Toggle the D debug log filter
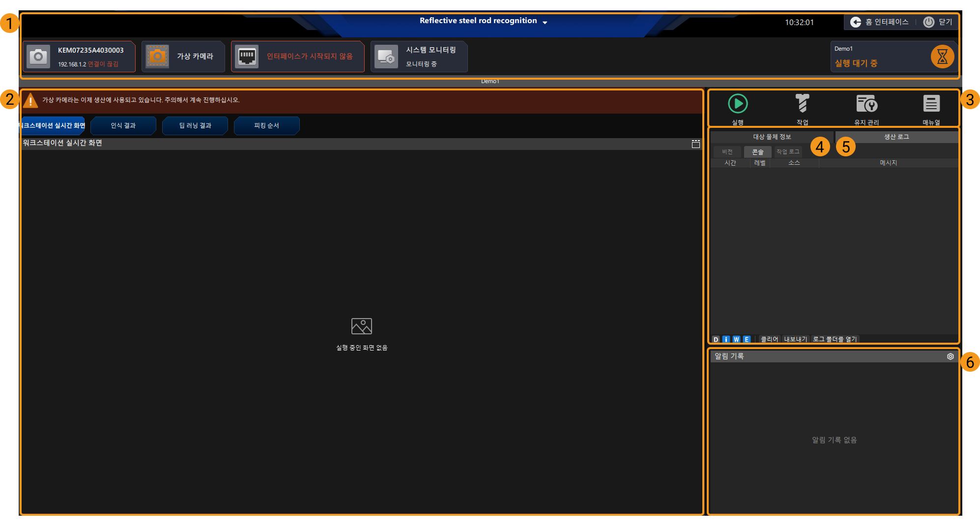This screenshot has height=530, width=980. click(716, 340)
